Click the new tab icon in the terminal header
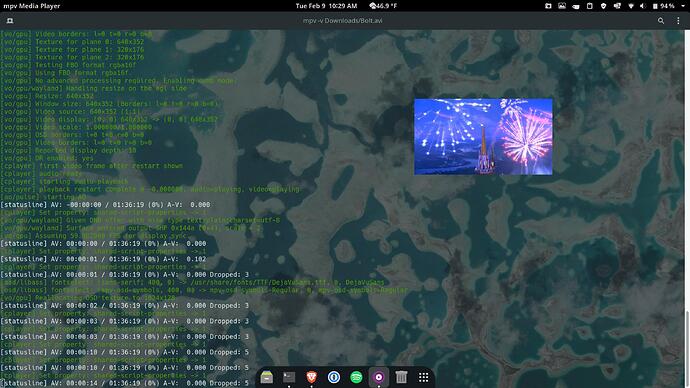This screenshot has width=690, height=388. tap(10, 21)
